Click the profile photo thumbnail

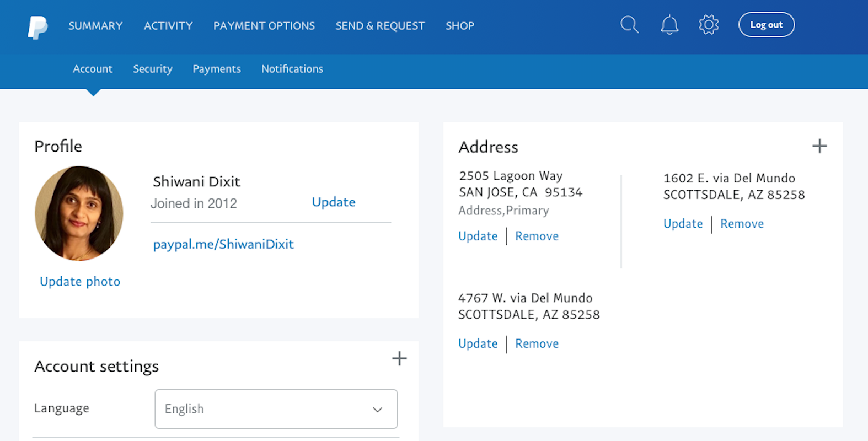pyautogui.click(x=79, y=213)
